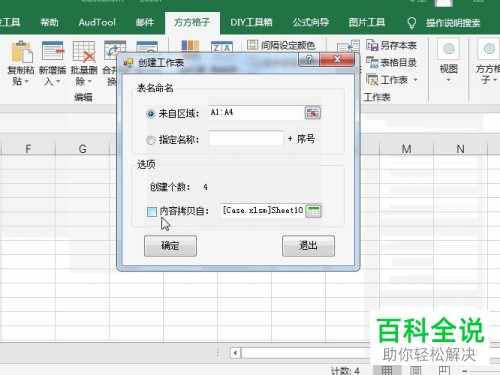Click the lightbulb search icon

coord(412,23)
